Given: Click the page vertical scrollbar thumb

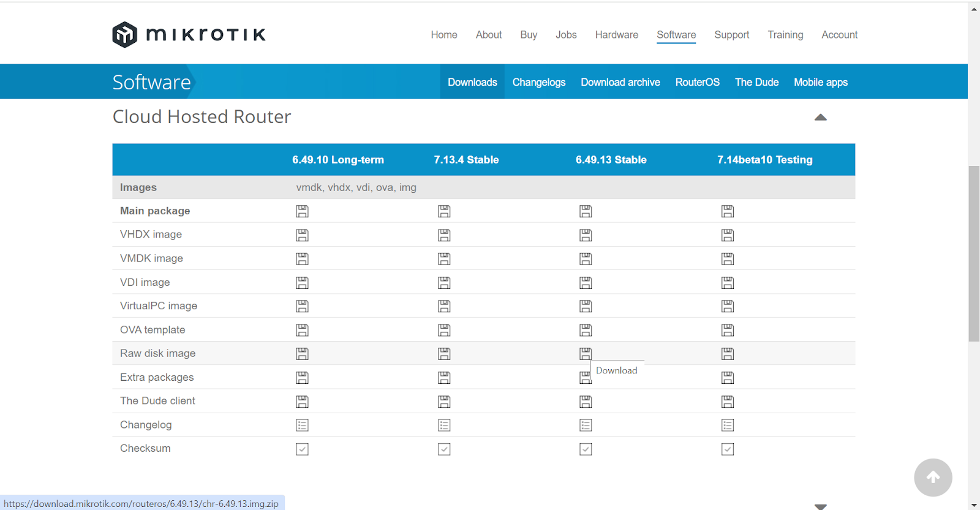Looking at the screenshot, I should (974, 253).
